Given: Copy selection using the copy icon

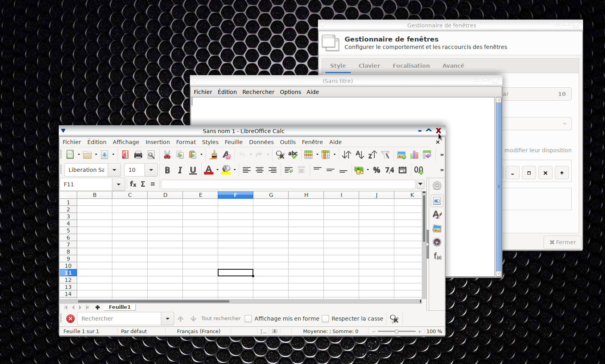Looking at the screenshot, I should (x=180, y=155).
